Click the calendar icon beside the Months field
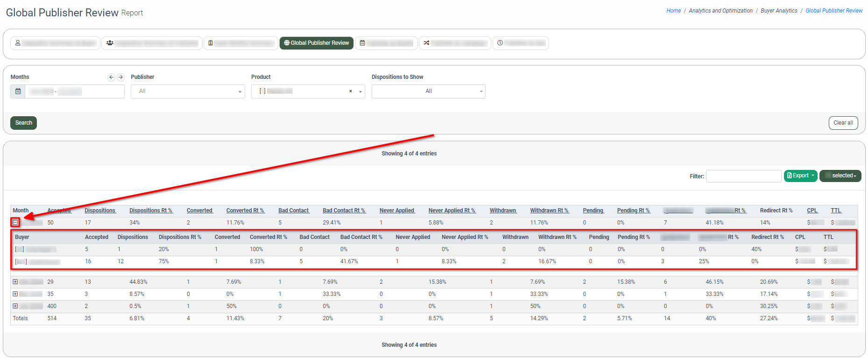The width and height of the screenshot is (868, 358). (x=18, y=91)
